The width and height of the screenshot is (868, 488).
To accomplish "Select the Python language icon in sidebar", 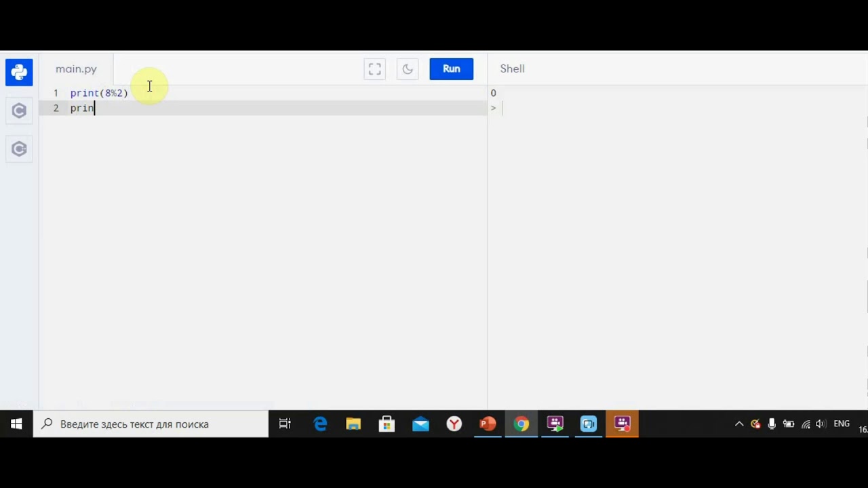I will 19,73.
